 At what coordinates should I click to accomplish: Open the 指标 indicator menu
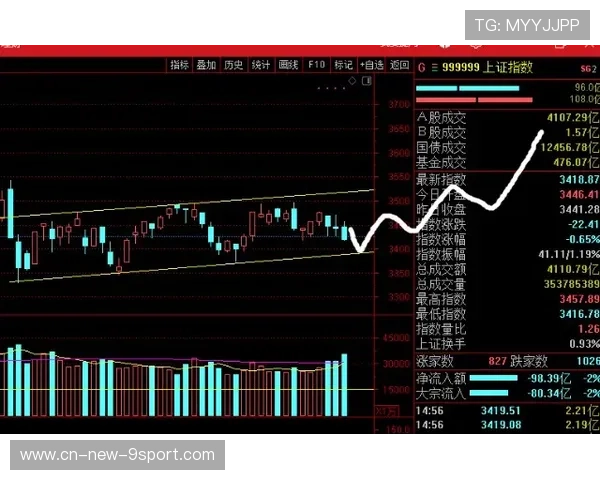click(179, 64)
